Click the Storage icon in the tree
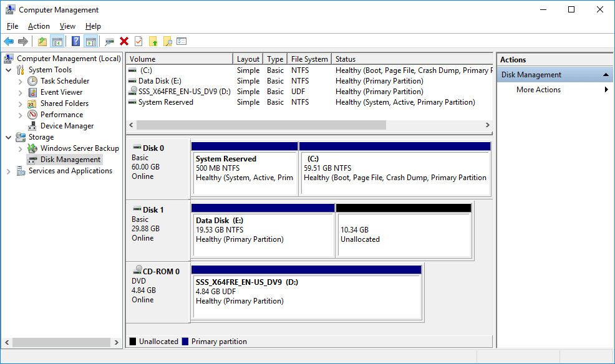Screen dimensions: 615x364 pyautogui.click(x=21, y=137)
